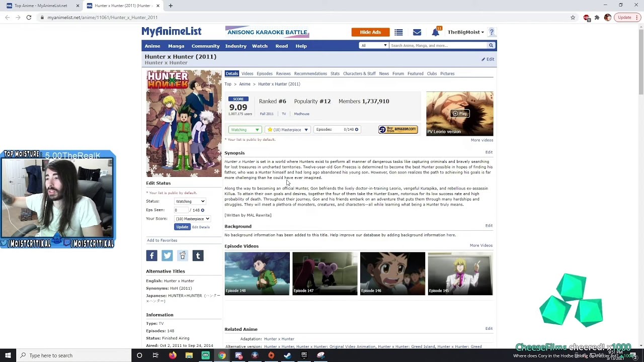Viewport: 644px width, 362px height.
Task: Switch to Top Anime browser tab
Action: [x=41, y=6]
